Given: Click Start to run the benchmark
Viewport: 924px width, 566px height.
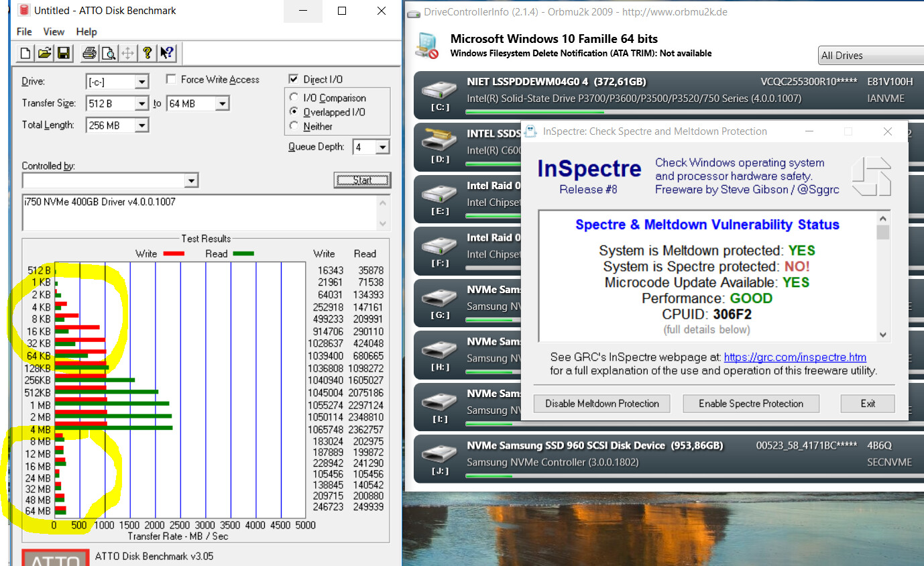Looking at the screenshot, I should tap(362, 180).
